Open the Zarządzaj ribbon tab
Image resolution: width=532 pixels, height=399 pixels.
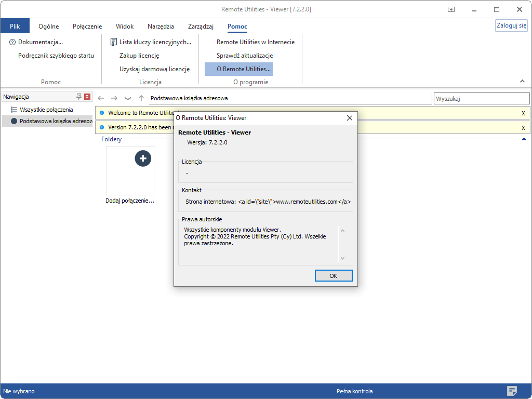pyautogui.click(x=201, y=26)
